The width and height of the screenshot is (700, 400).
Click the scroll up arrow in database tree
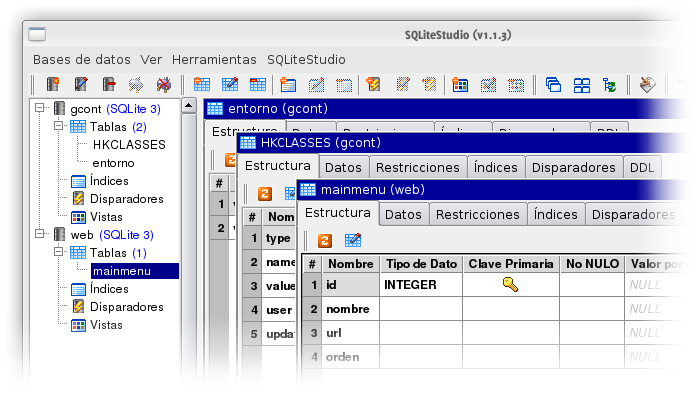coord(189,105)
